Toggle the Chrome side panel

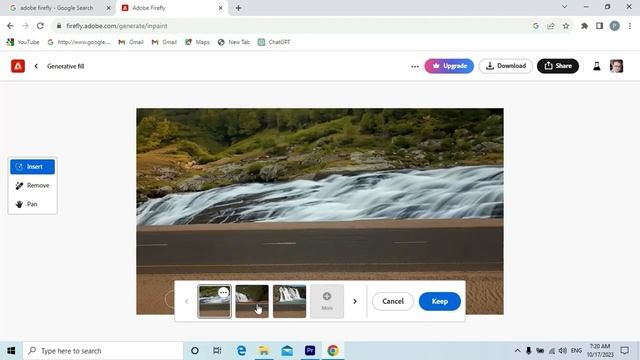coord(599,26)
